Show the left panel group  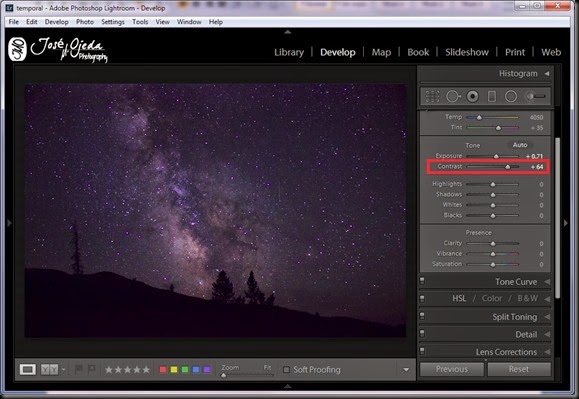[9, 223]
